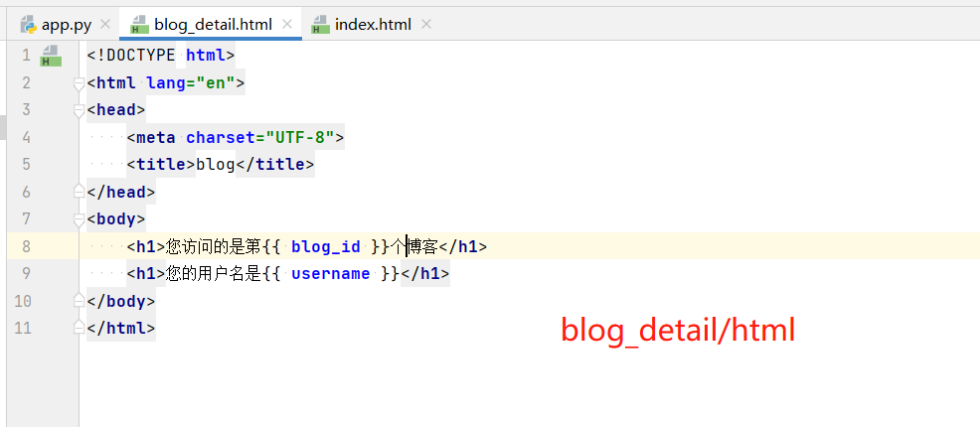
Task: Collapse the head tag fold on line 3
Action: point(79,110)
